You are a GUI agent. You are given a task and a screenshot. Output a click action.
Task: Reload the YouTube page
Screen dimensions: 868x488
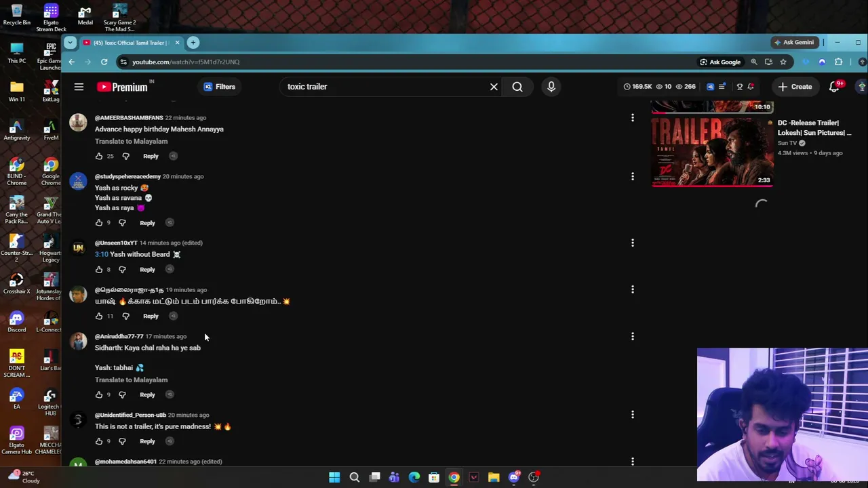[x=104, y=62]
